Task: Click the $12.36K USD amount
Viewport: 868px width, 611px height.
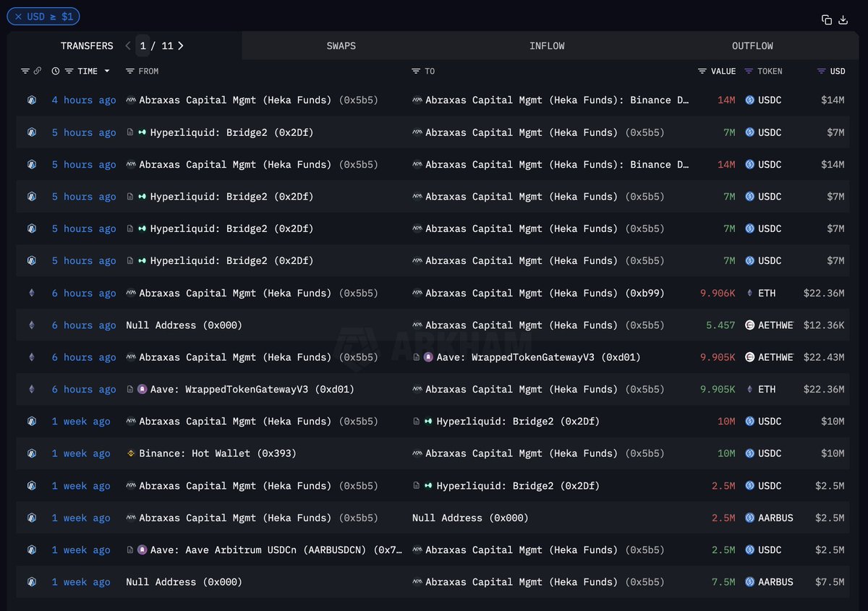Action: (x=824, y=325)
